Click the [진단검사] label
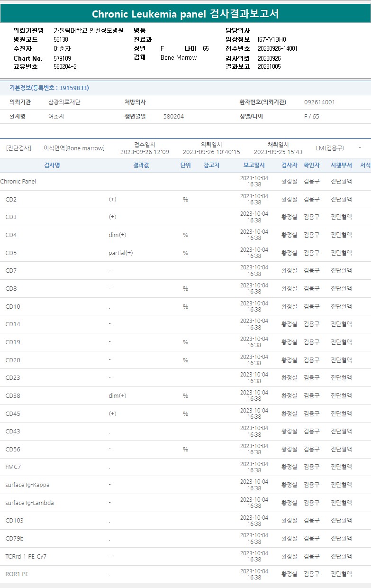The image size is (371, 588). (18, 148)
